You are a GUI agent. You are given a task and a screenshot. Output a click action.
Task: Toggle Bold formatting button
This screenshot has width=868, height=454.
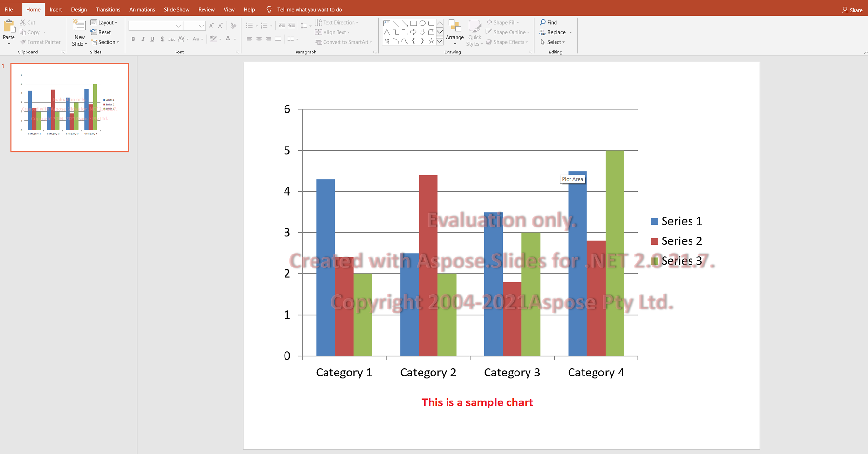point(133,39)
